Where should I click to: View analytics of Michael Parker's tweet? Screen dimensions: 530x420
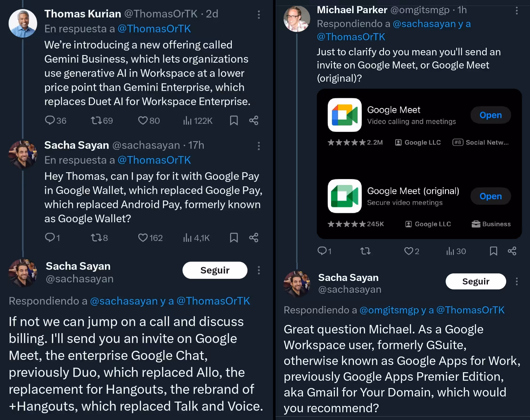pyautogui.click(x=456, y=251)
